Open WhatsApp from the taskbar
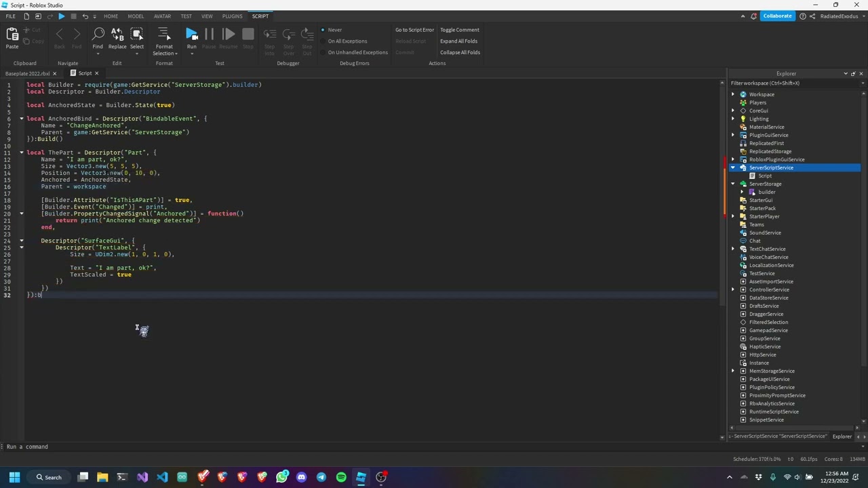 (x=281, y=477)
